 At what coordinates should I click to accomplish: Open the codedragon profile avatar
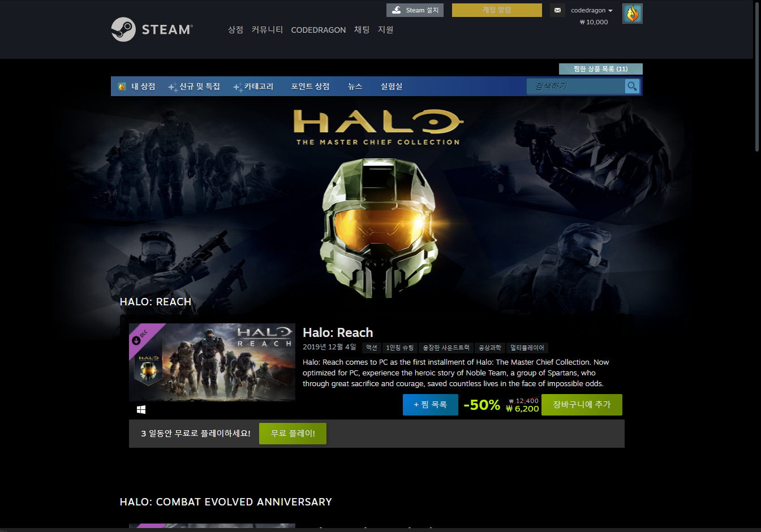(632, 14)
